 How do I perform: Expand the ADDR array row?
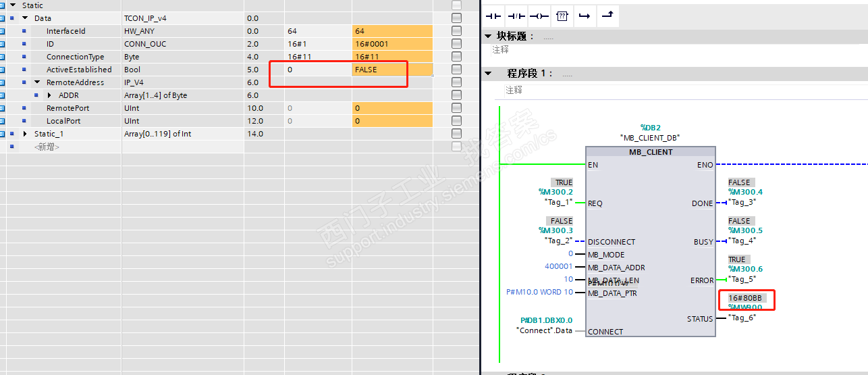pyautogui.click(x=49, y=95)
